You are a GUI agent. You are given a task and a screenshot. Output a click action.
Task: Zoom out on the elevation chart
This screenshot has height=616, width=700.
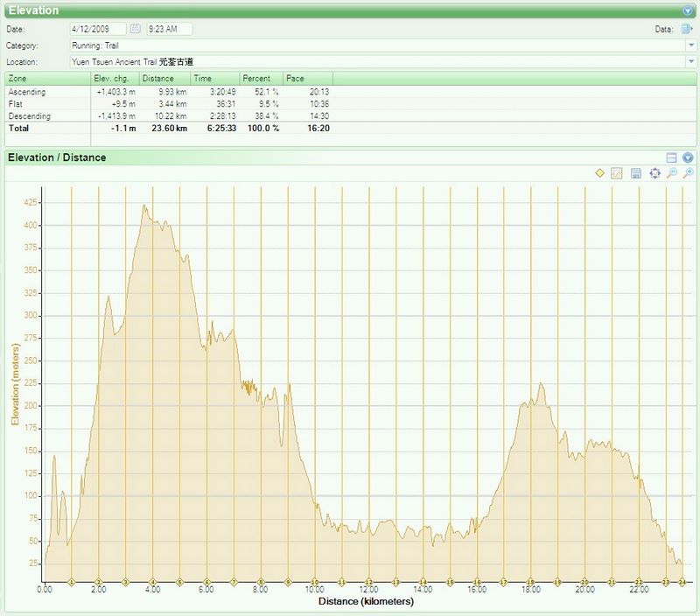click(672, 173)
